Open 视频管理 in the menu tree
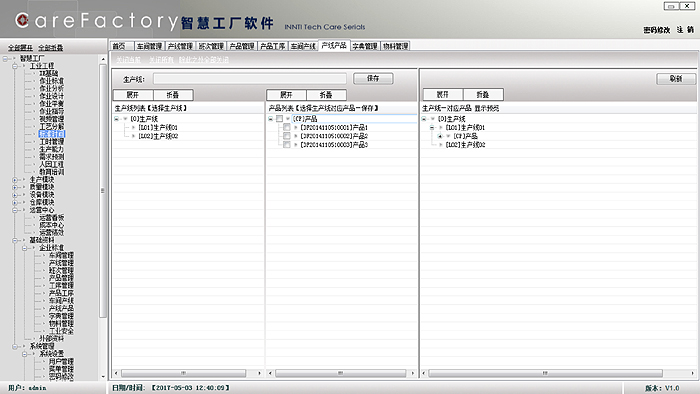700x394 pixels. [51, 119]
